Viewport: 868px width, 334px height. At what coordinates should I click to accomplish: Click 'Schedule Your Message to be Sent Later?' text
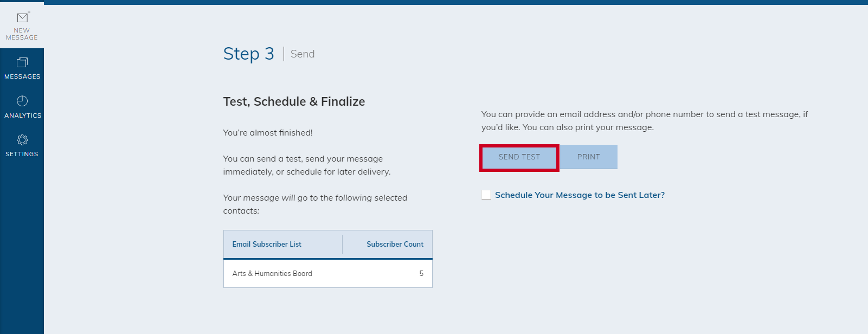tap(580, 195)
